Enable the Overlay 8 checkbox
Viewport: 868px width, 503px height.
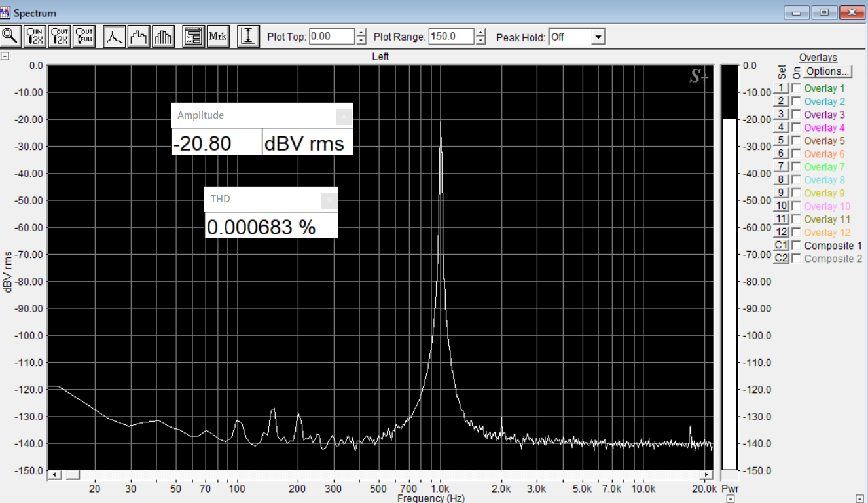pos(796,180)
